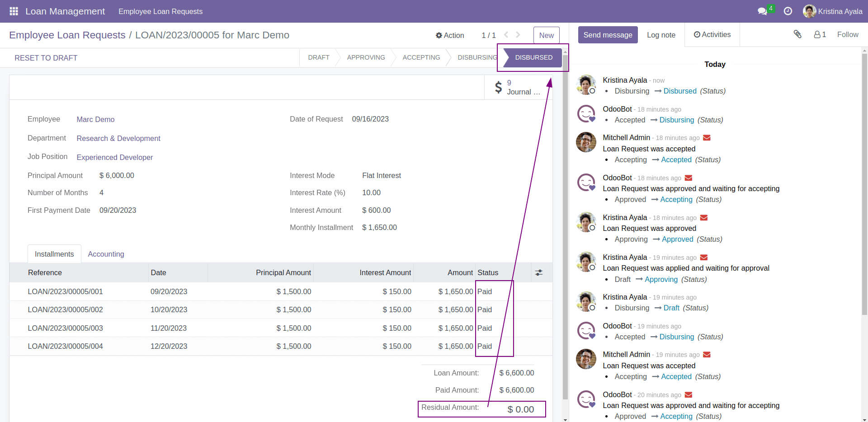Open Marc Demo employee link
868x422 pixels.
point(95,119)
